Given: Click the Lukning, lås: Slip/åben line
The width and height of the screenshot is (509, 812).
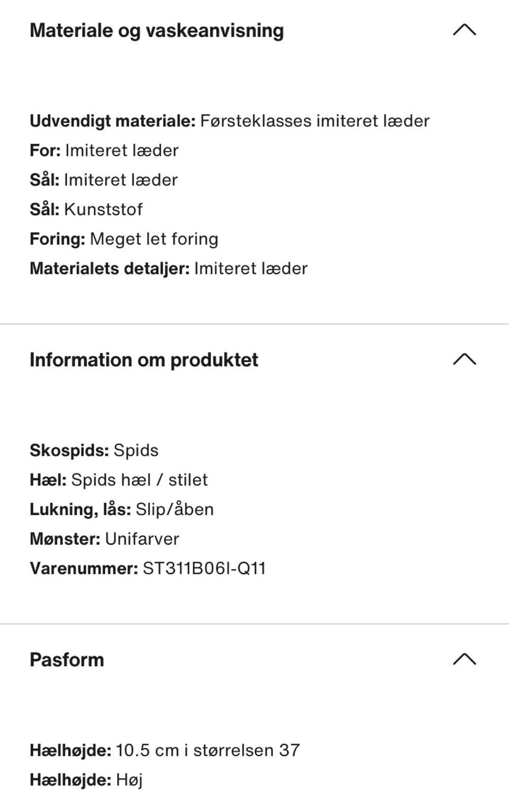Looking at the screenshot, I should [121, 509].
